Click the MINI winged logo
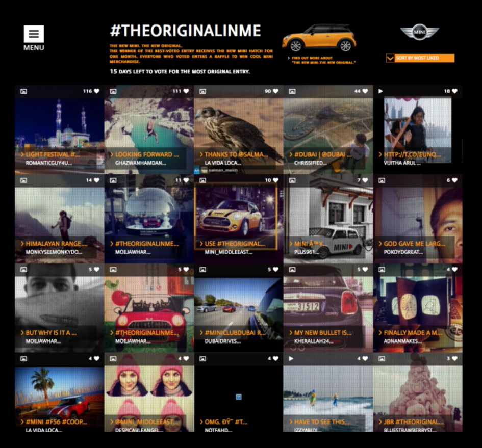Screen dimensions: 482x448 tap(419, 32)
